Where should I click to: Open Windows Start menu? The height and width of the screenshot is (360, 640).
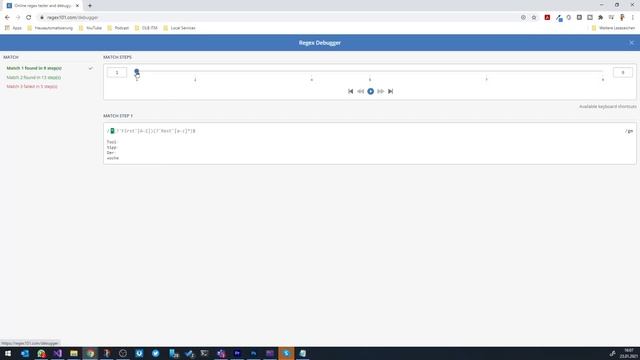pyautogui.click(x=8, y=353)
